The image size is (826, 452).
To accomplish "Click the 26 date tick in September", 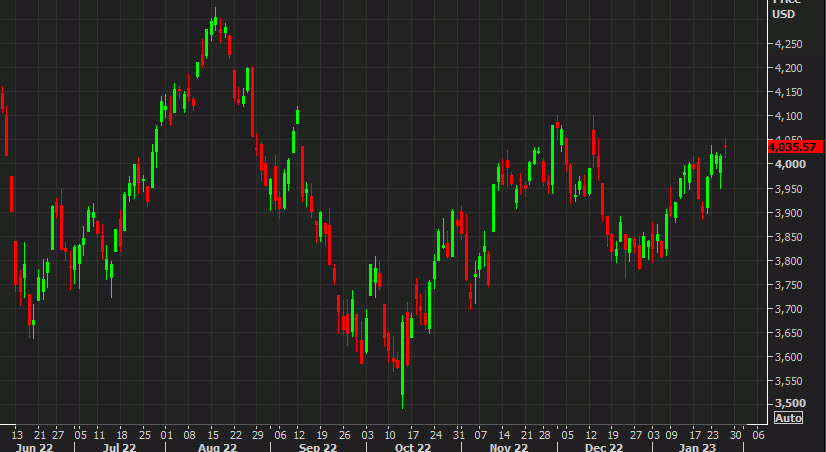I will 345,435.
